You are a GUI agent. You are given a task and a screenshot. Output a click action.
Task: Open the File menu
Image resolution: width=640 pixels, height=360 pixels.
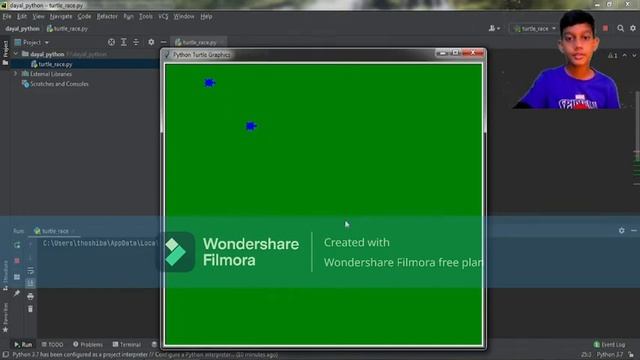tap(7, 17)
